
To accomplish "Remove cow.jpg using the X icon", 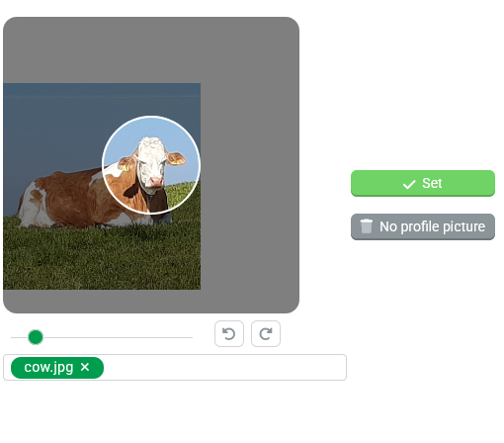I will (85, 367).
